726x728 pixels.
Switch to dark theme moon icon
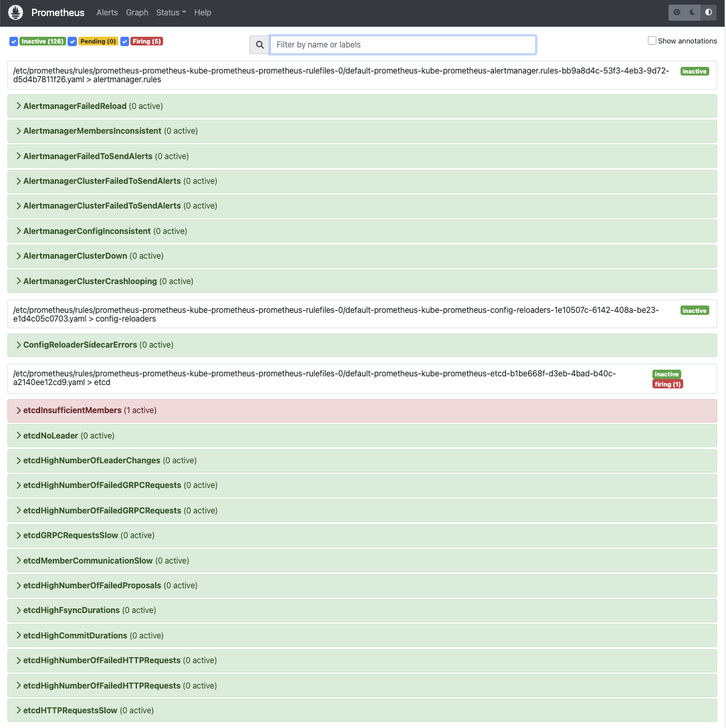(x=693, y=13)
